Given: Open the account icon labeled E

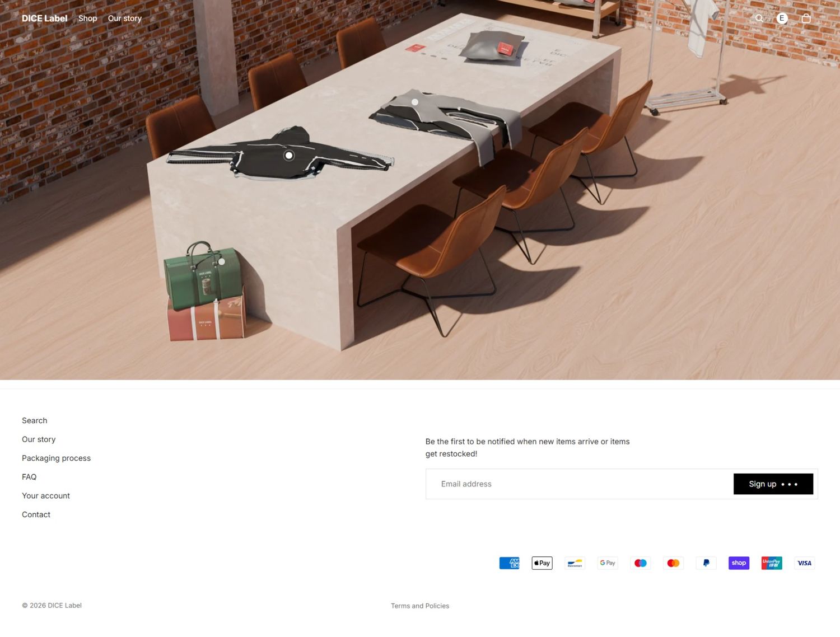Looking at the screenshot, I should pyautogui.click(x=782, y=18).
